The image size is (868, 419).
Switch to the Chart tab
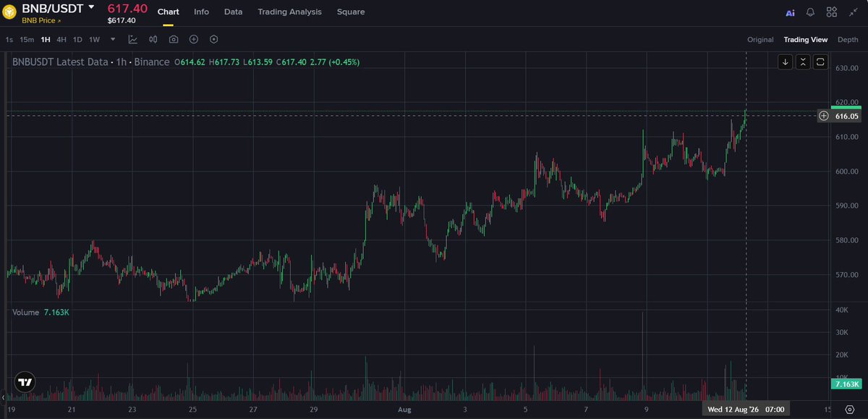169,12
